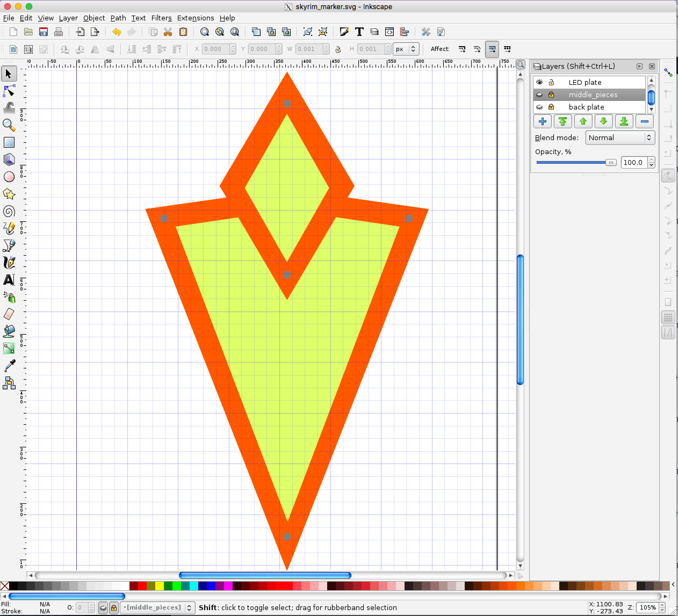This screenshot has height=616, width=678.
Task: Delete current layer with minus button
Action: [x=644, y=122]
